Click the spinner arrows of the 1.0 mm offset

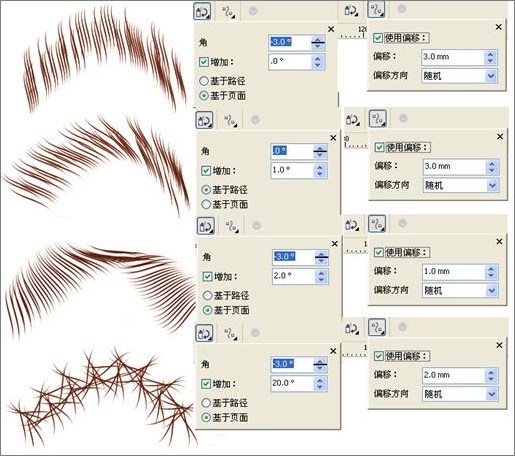tap(491, 272)
